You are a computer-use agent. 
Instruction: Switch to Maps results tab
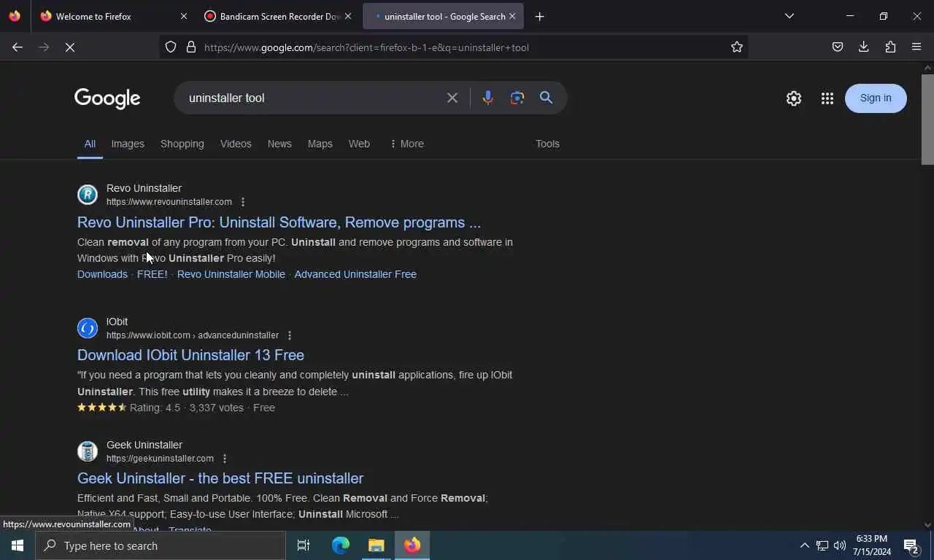coord(320,144)
